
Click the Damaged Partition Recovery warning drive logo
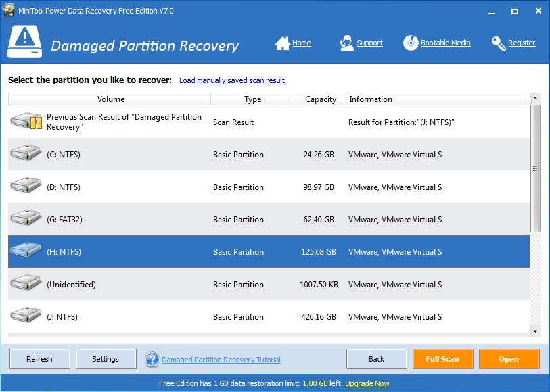coord(24,42)
